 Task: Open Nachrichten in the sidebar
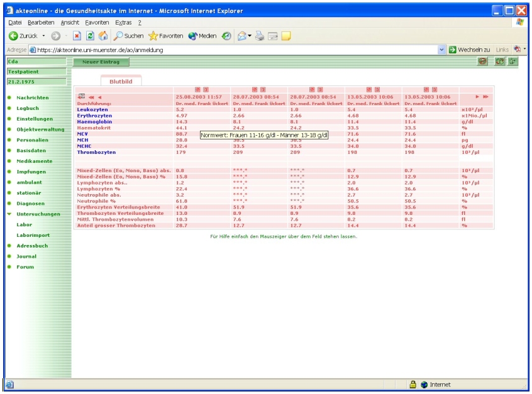tap(33, 97)
